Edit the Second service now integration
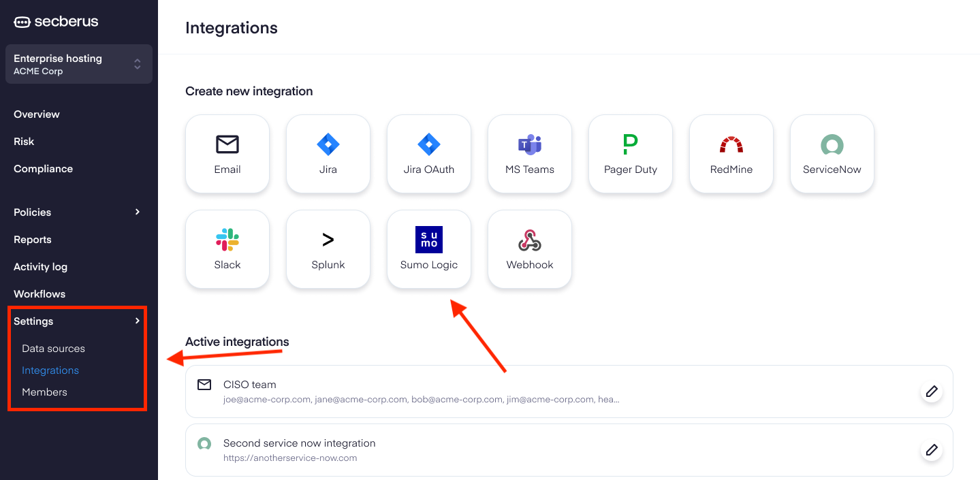 pyautogui.click(x=932, y=450)
